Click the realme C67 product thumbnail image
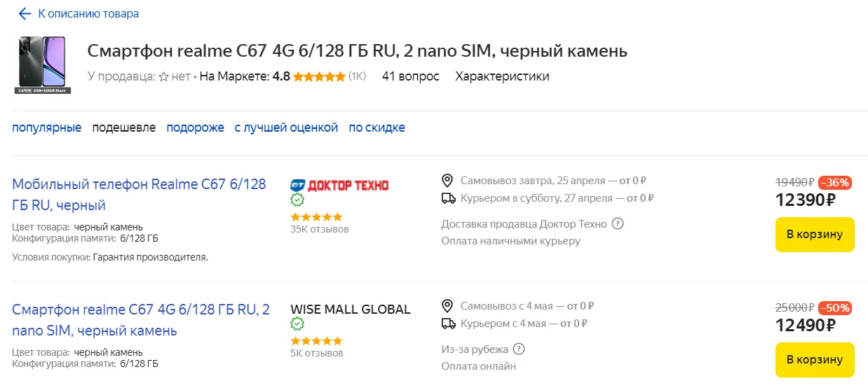The image size is (868, 388). coord(42,64)
